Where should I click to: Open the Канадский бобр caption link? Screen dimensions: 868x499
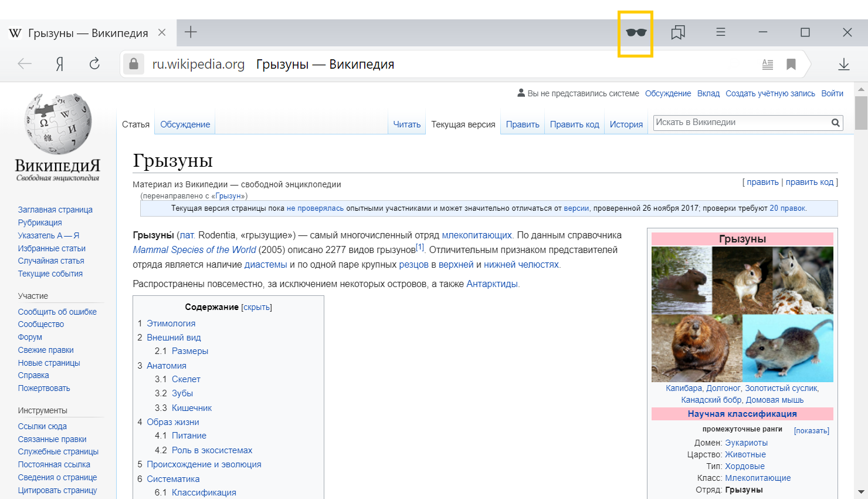click(711, 400)
